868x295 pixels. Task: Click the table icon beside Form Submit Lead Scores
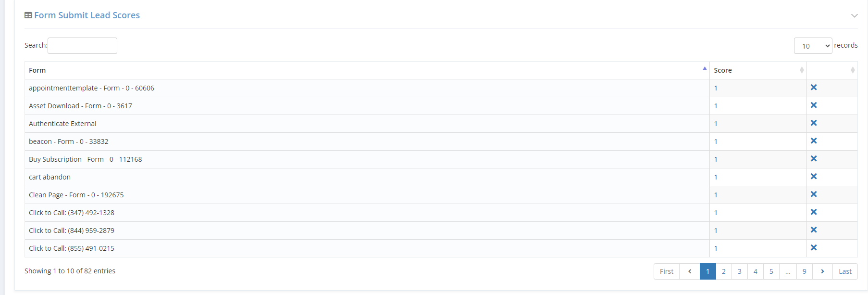(28, 15)
